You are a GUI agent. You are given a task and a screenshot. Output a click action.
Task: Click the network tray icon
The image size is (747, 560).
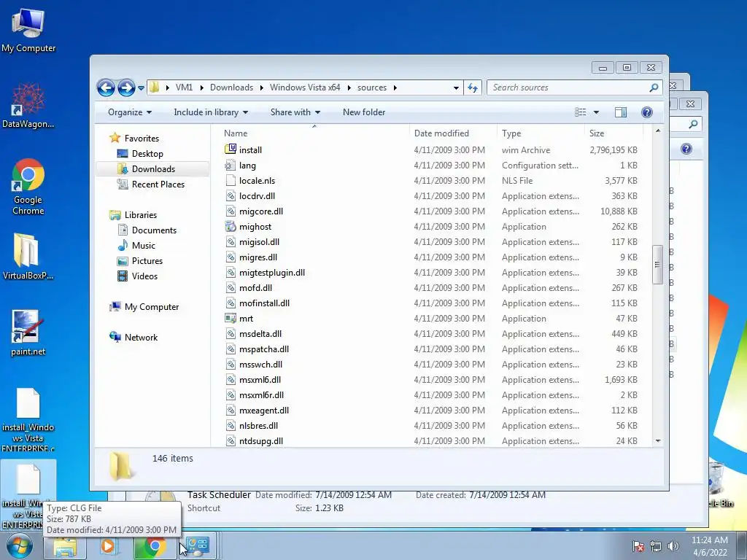tap(656, 546)
